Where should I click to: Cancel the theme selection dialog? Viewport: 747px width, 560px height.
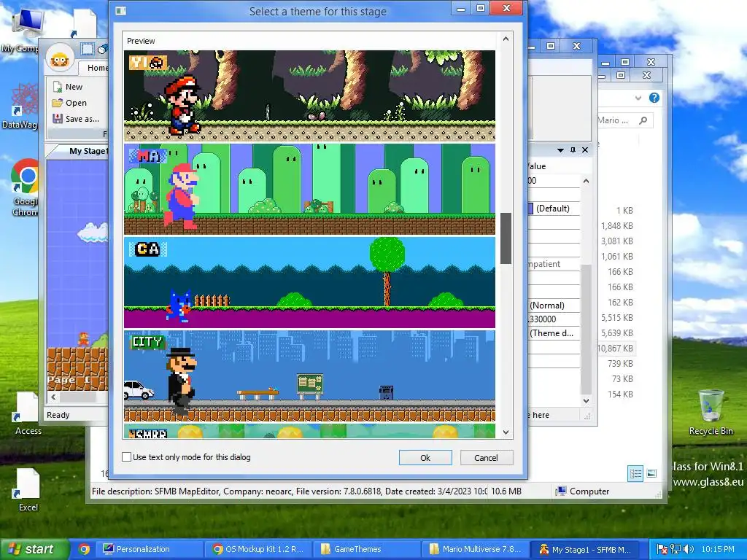(487, 458)
